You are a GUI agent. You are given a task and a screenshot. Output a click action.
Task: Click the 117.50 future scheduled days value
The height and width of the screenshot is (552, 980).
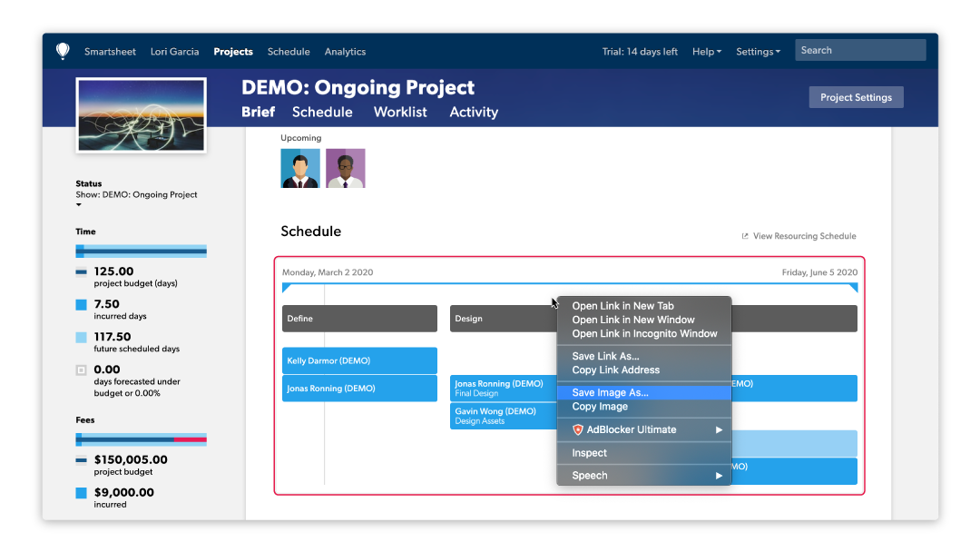point(113,337)
